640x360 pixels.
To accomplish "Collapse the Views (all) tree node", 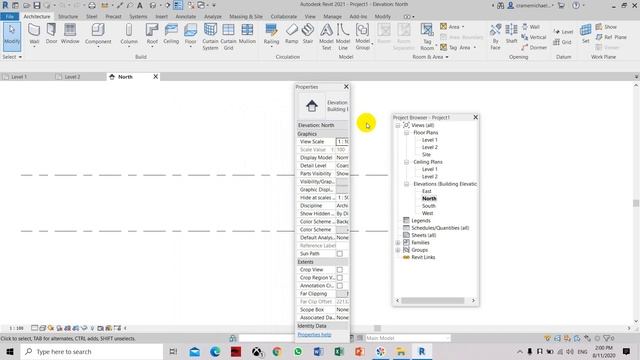I will coord(398,125).
